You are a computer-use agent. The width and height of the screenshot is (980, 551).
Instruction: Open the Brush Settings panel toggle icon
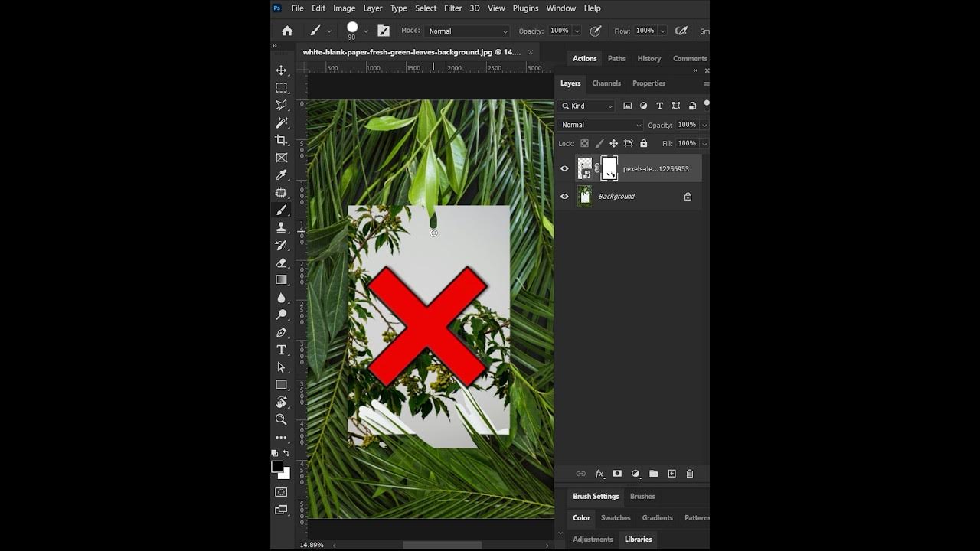coord(384,31)
